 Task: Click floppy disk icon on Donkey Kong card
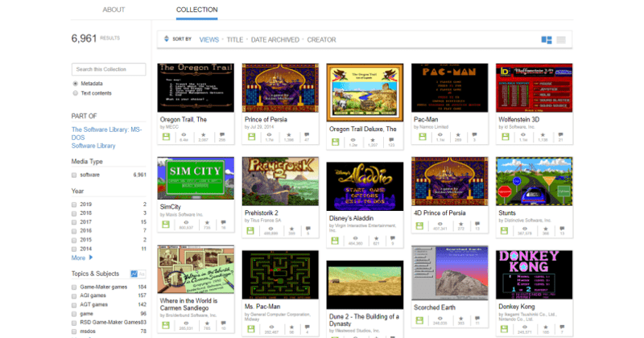click(504, 329)
